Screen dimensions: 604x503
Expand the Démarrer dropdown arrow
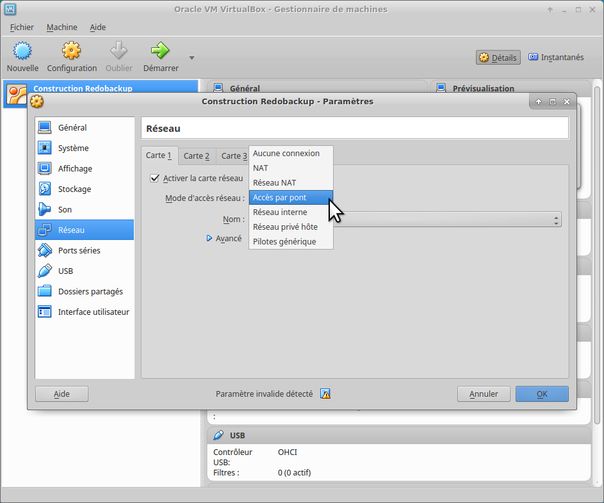192,58
